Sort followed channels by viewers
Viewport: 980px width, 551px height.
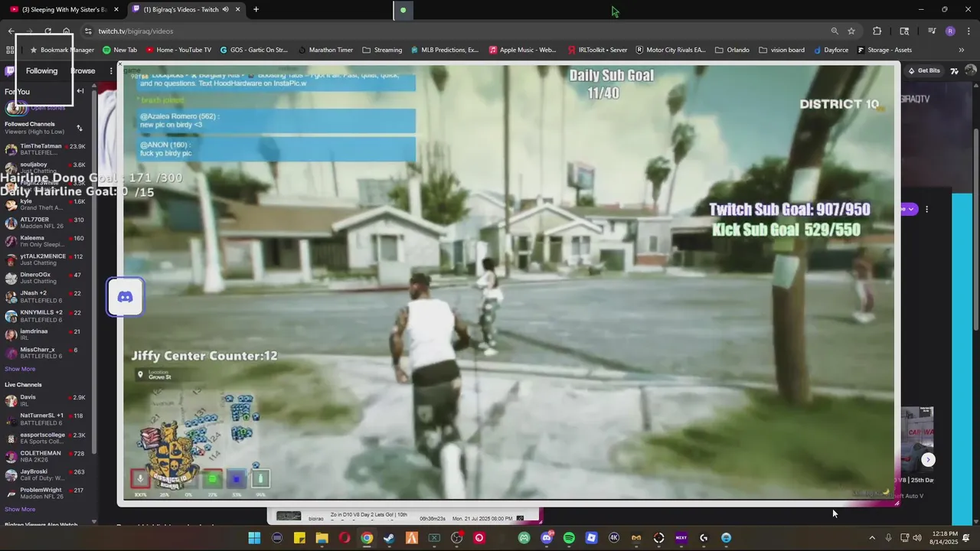click(79, 128)
